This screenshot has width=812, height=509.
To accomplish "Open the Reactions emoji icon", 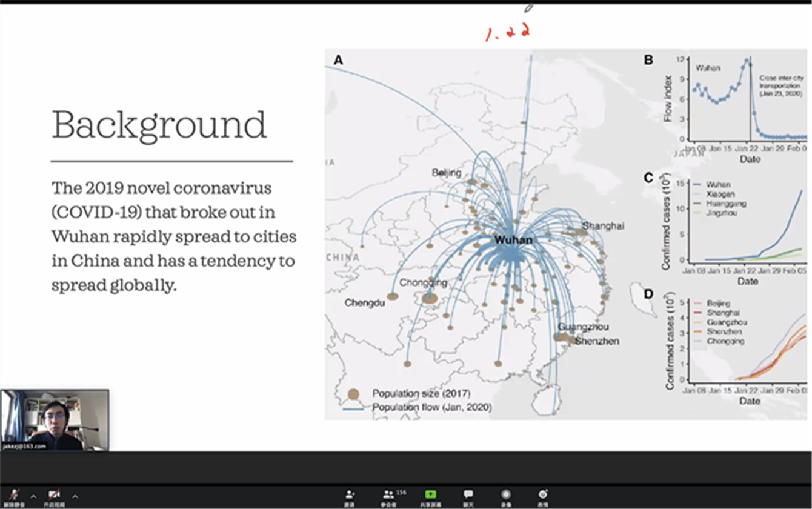I will 543,496.
